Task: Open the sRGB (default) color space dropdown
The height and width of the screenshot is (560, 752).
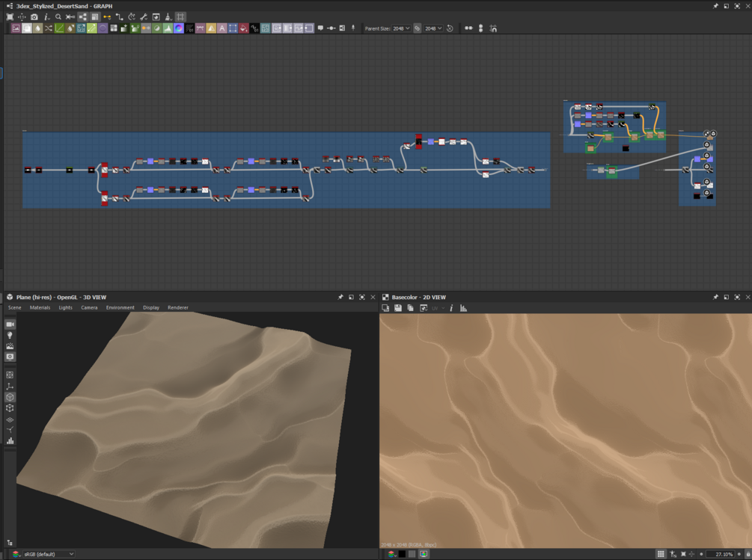Action: tap(49, 554)
